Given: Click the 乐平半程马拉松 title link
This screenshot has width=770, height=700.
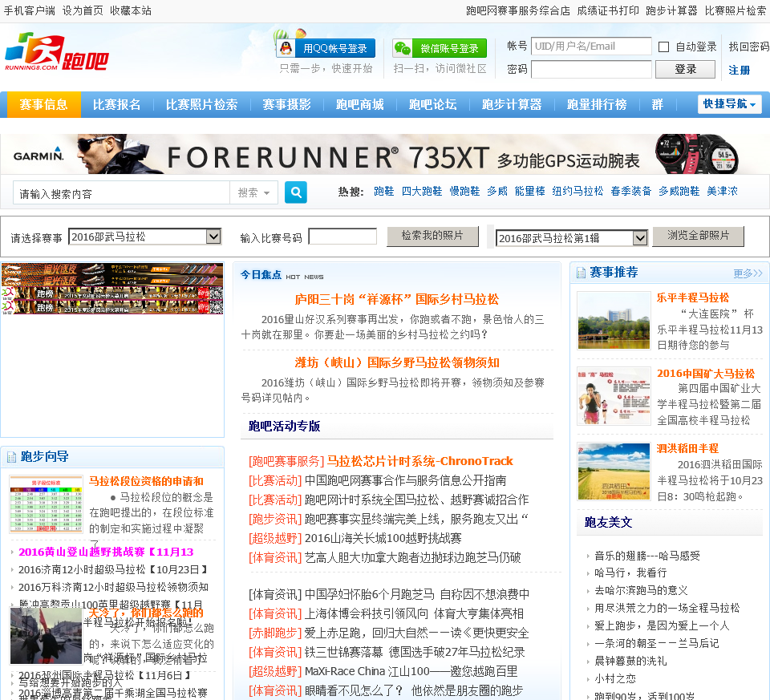Looking at the screenshot, I should 693,297.
